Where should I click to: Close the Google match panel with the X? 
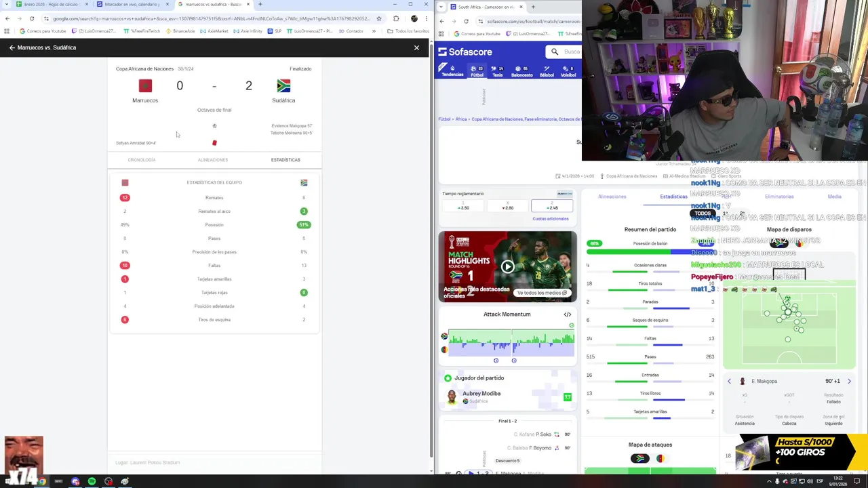point(416,48)
